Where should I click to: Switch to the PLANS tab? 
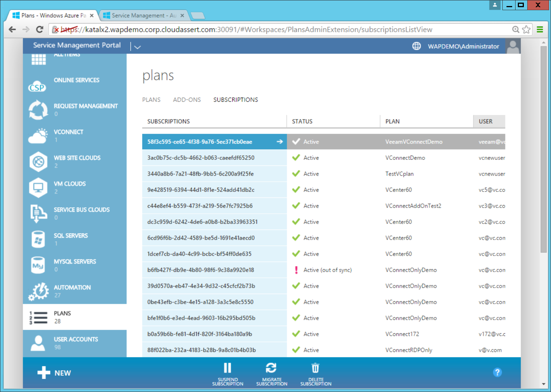tap(151, 100)
